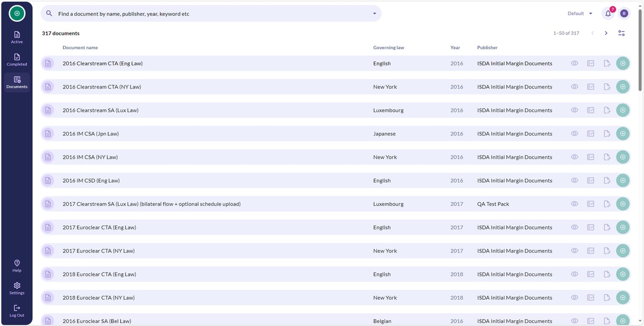Sort by Governing law column header
Screen dimensions: 644x326
[x=389, y=48]
